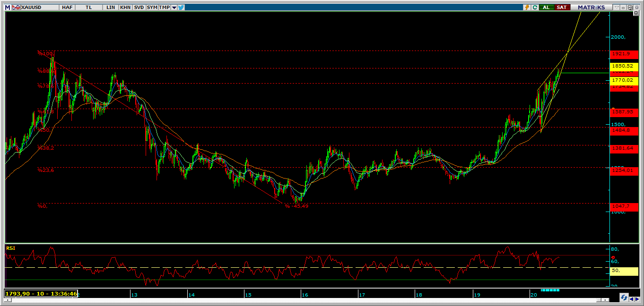Click the 1047,7 Fibonacci price label
644x306 pixels.
tap(624, 206)
